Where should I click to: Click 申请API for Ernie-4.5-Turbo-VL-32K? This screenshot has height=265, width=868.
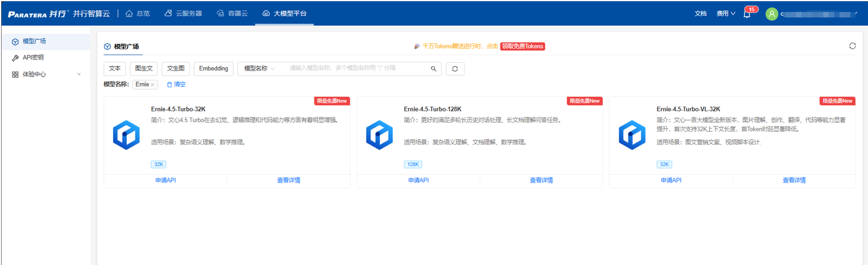(x=671, y=180)
